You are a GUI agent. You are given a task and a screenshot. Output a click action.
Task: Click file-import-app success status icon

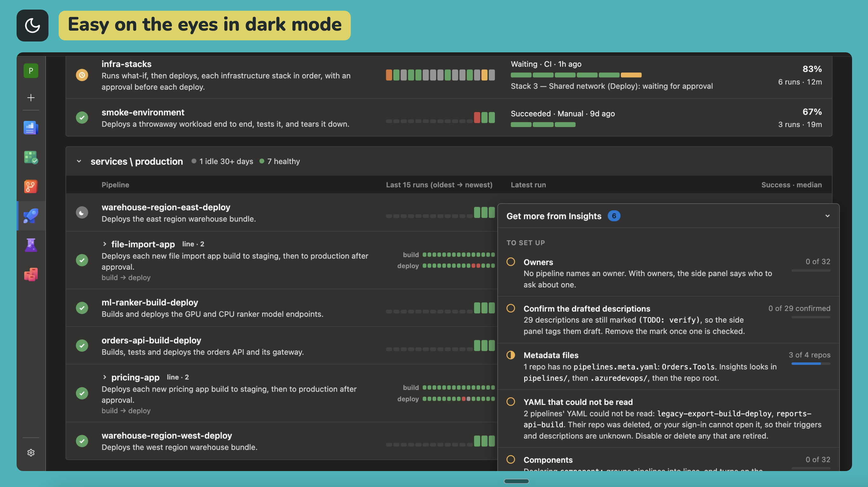(82, 260)
